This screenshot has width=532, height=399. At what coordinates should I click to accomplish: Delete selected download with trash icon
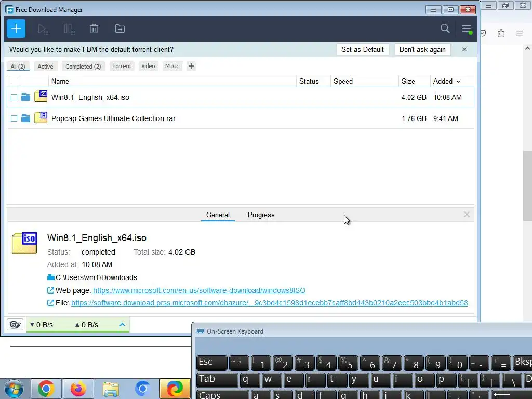click(x=94, y=29)
